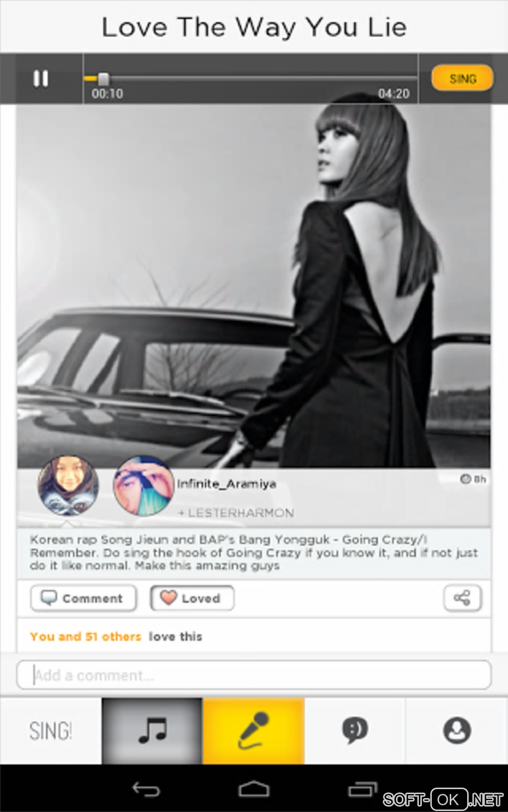This screenshot has width=508, height=812.
Task: View the + LESTERHARMON collaborator link
Action: click(236, 513)
